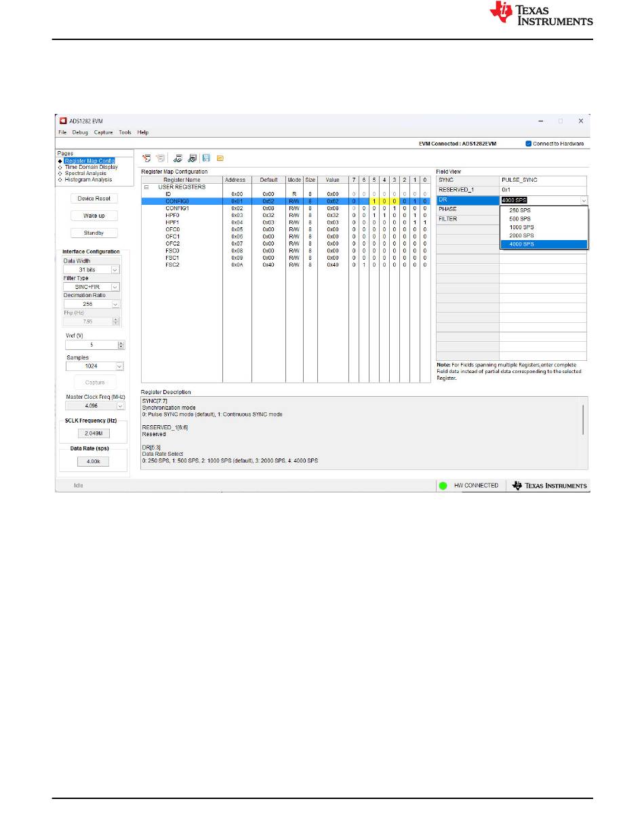Click the HPF0 value cell 0x32
Screen dimensions: 644x839
click(x=332, y=215)
